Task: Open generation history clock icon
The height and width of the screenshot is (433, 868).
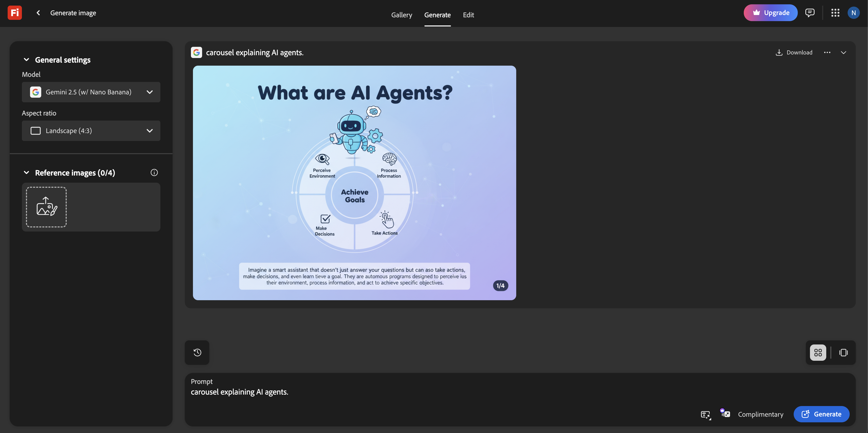Action: click(x=197, y=352)
